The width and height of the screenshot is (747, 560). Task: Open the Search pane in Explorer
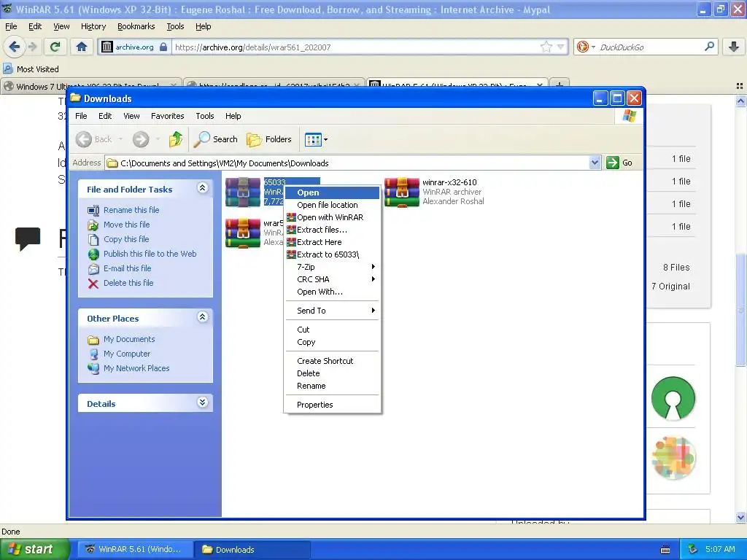(216, 139)
